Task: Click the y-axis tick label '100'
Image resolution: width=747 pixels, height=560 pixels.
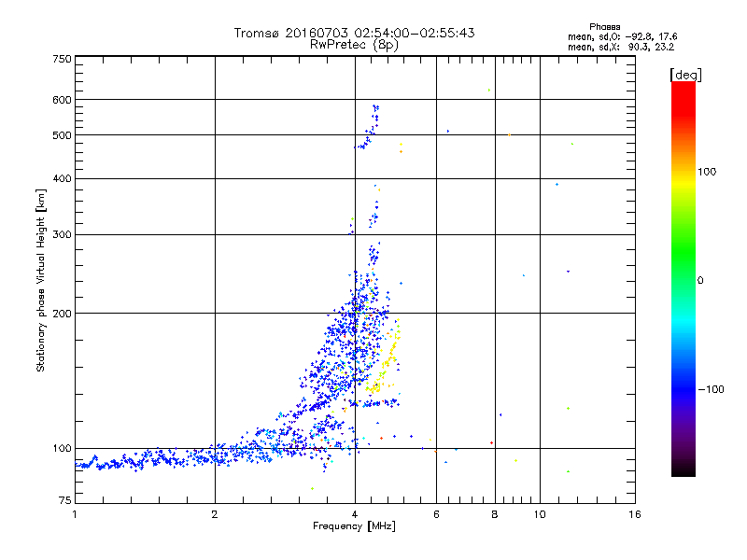Action: click(62, 449)
